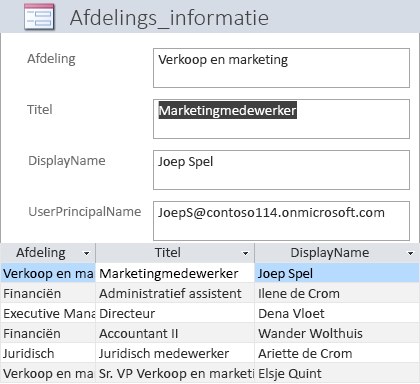The width and height of the screenshot is (420, 384).
Task: Select the Afdeling column header
Action: (x=48, y=253)
